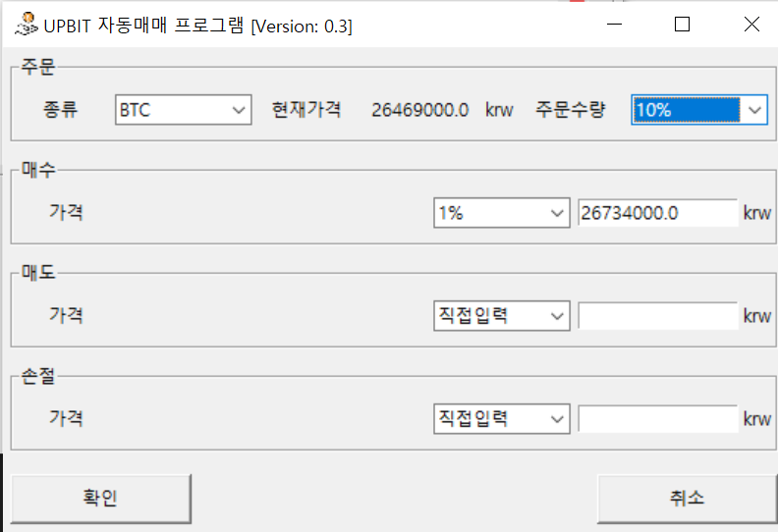
Task: Click the current price value 26469000.0
Action: [419, 110]
